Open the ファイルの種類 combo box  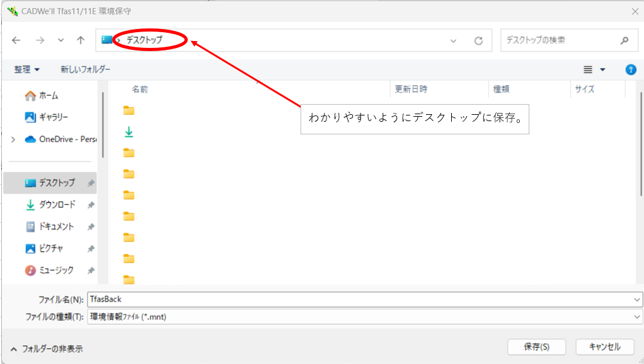pos(365,317)
